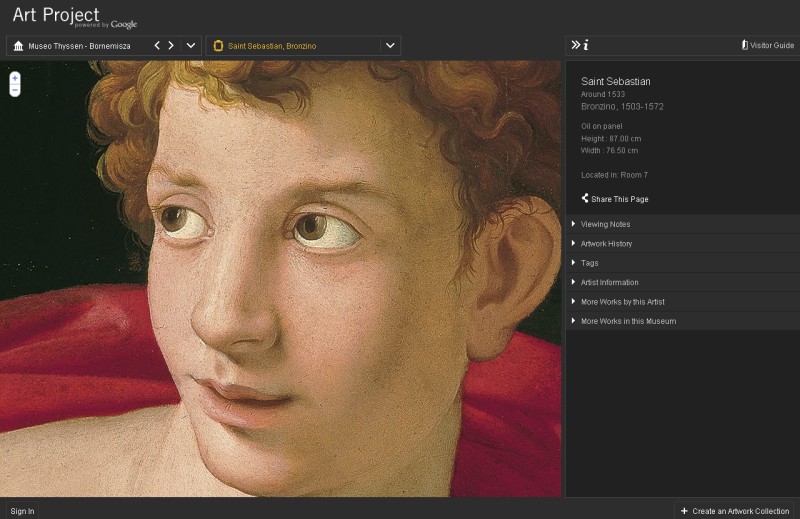The image size is (800, 519).
Task: Click the yellow artwork frame icon
Action: 219,46
